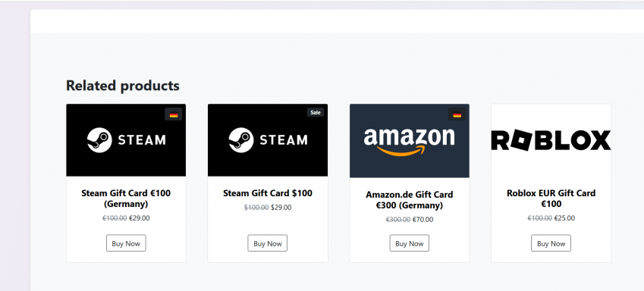This screenshot has height=291, width=644.
Task: Buy the Steam Gift Card €100 (Germany)
Action: pos(126,243)
